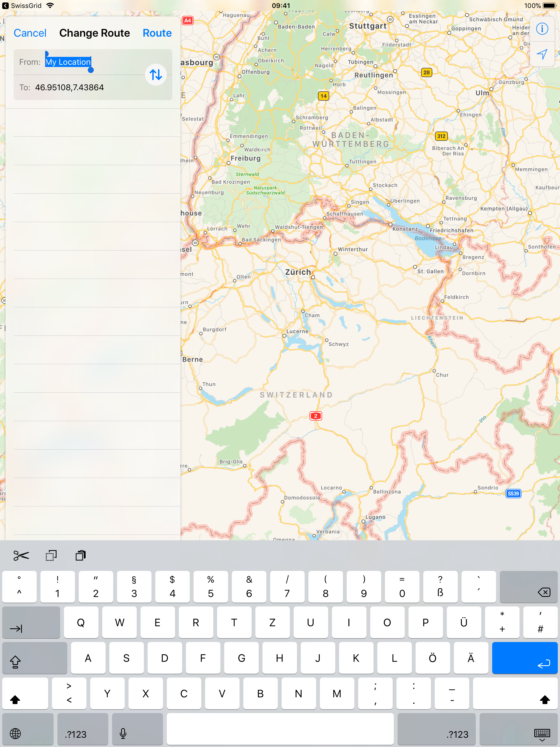
Task: Tap the scissors cut icon
Action: pyautogui.click(x=21, y=556)
